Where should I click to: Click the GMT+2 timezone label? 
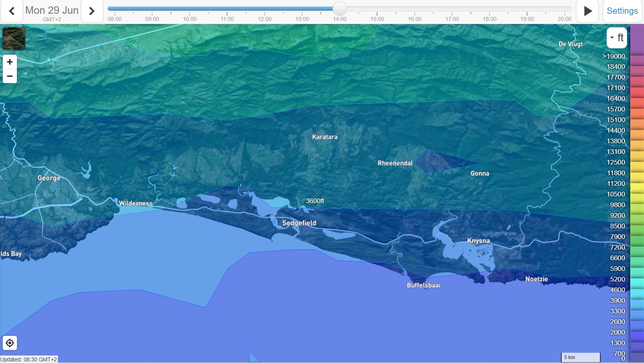(x=52, y=19)
